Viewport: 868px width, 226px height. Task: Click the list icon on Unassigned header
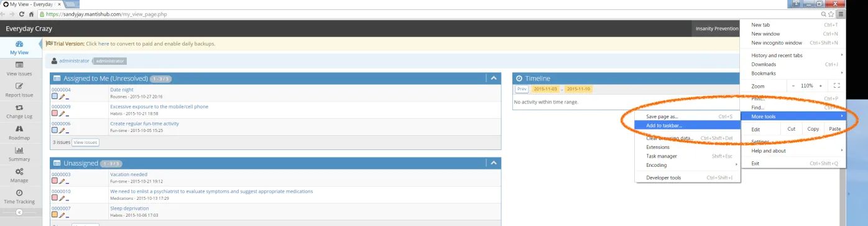pyautogui.click(x=57, y=163)
